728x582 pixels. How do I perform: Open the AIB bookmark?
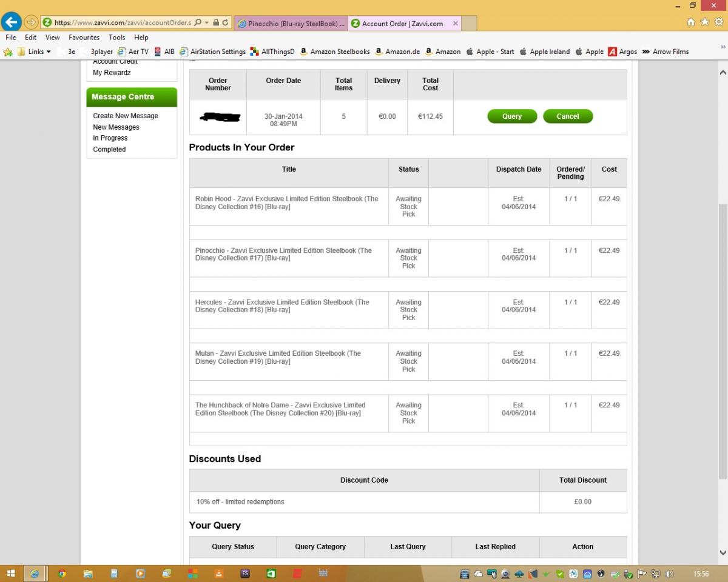click(164, 52)
